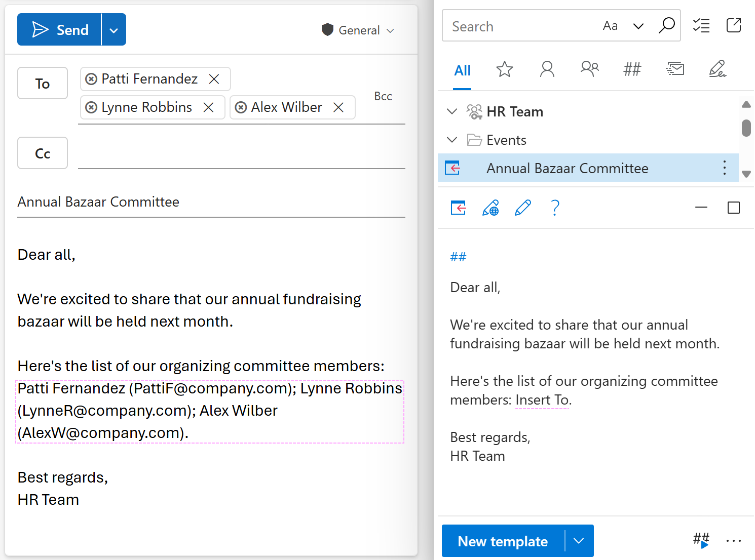The height and width of the screenshot is (560, 755).
Task: Select the ## shortcuts filter
Action: tap(632, 69)
